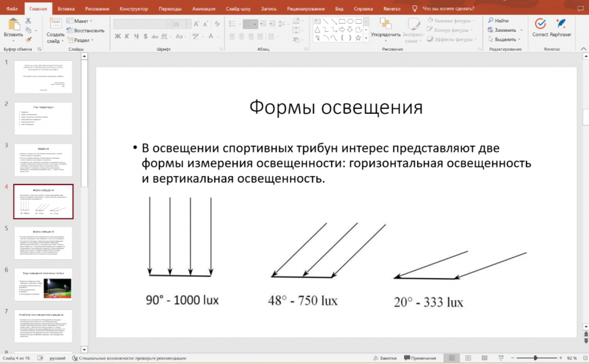Click the Экспресс-стили icon
Screen dimensions: 589x364
[413, 24]
